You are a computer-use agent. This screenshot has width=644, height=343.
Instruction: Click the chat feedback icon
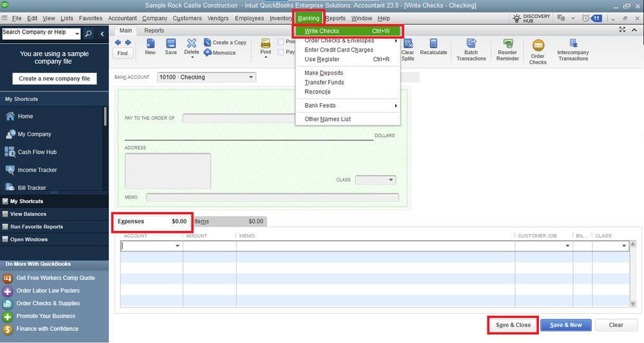pos(561,18)
